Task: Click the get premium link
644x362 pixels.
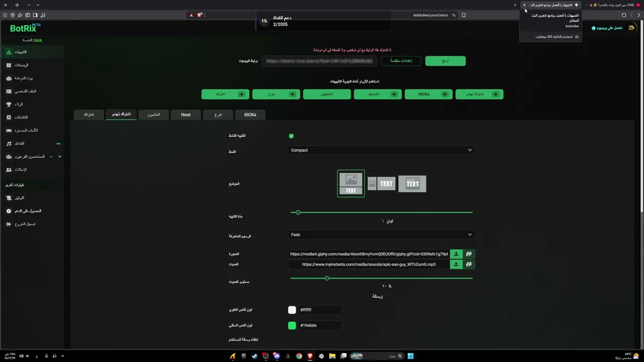Action: 607,28
